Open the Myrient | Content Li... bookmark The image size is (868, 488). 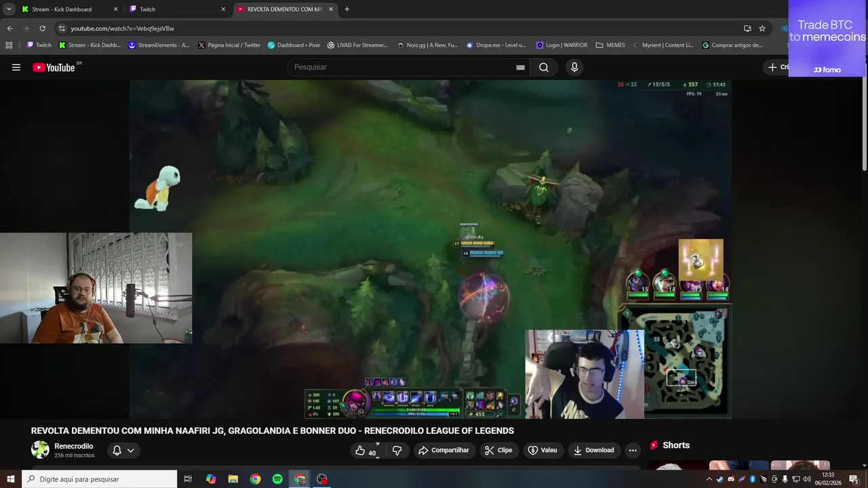663,45
